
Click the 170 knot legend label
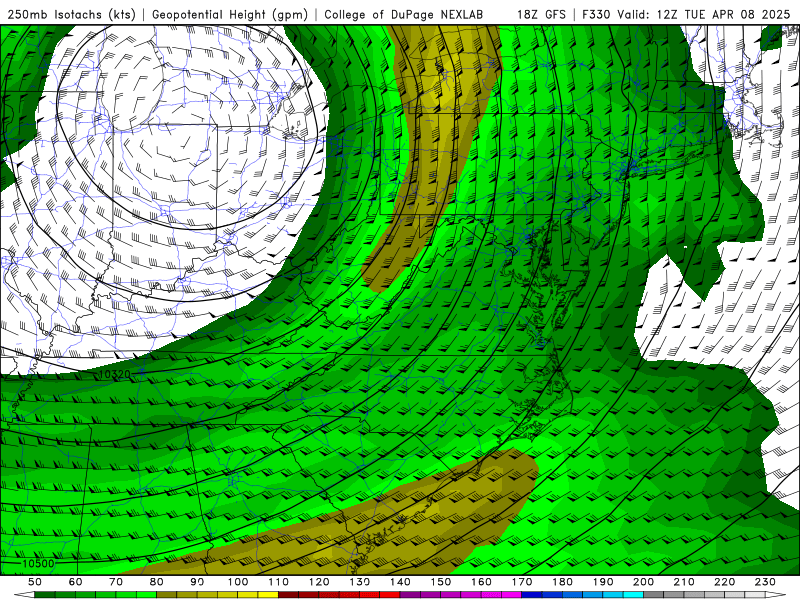pyautogui.click(x=522, y=582)
